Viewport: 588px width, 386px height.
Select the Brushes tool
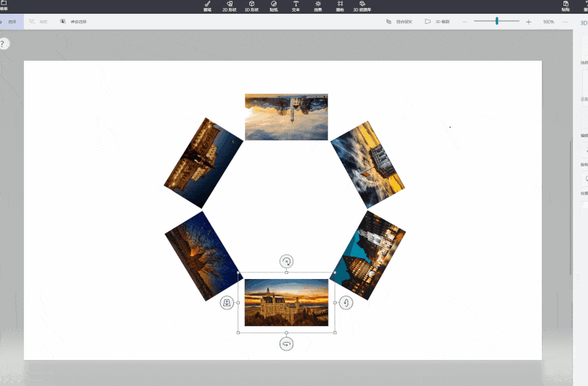(x=207, y=6)
